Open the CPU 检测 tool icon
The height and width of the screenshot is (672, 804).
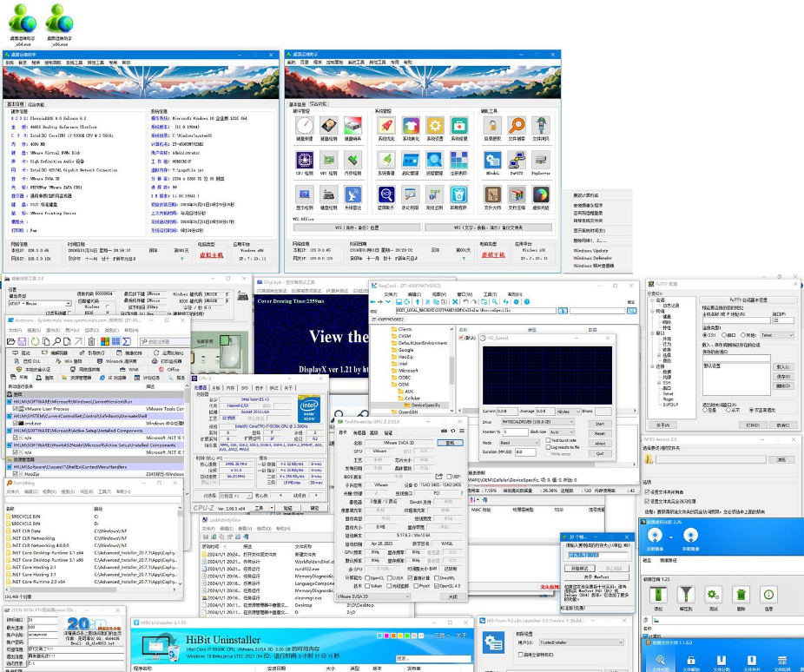[304, 161]
